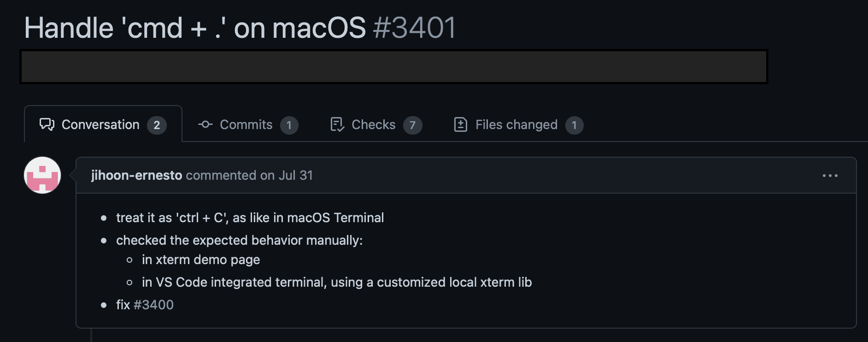Viewport: 868px width, 342px height.
Task: Go to the Files changed tab
Action: coord(516,124)
